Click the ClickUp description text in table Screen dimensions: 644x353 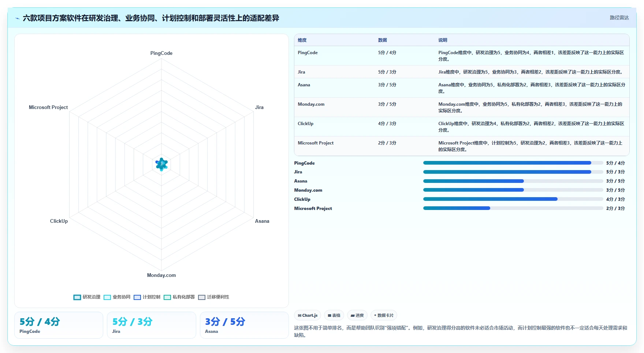(531, 127)
